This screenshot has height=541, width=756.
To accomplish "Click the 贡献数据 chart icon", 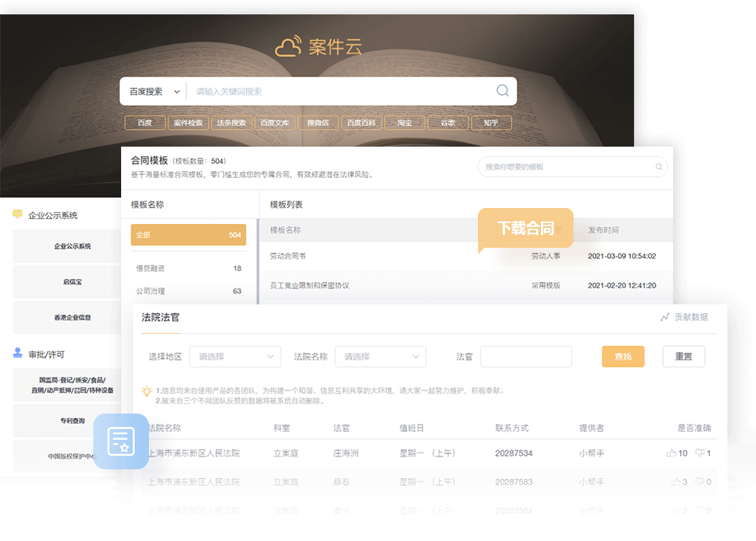I will pyautogui.click(x=664, y=317).
